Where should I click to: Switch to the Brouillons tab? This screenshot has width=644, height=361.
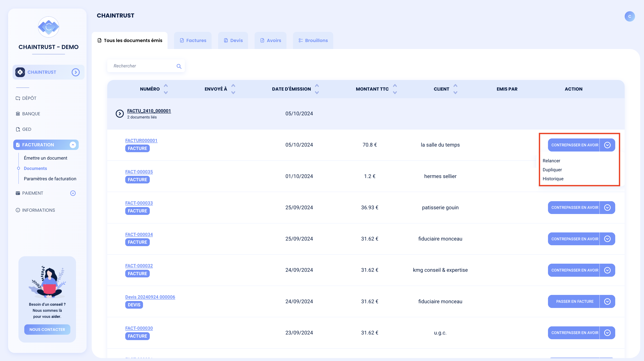point(313,40)
